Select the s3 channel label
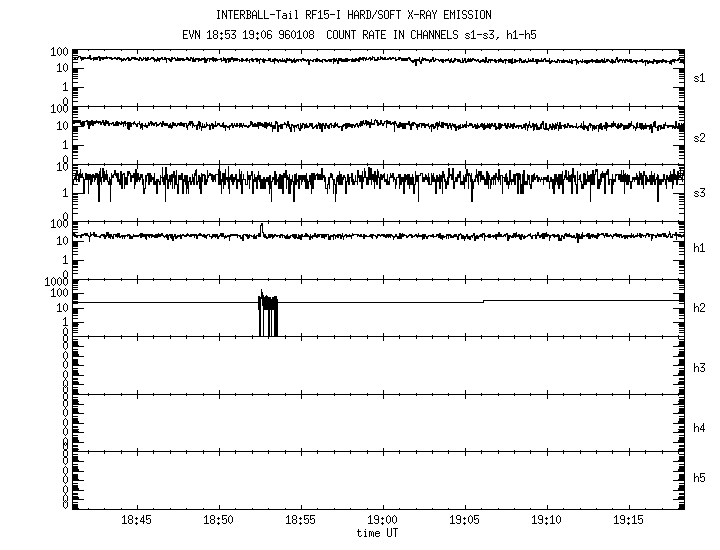The image size is (720, 550). pyautogui.click(x=699, y=193)
